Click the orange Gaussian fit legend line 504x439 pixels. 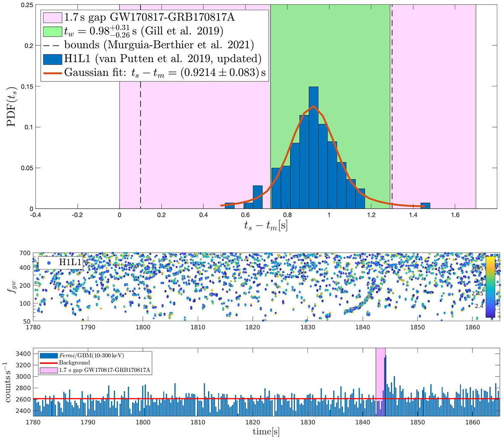click(x=53, y=72)
